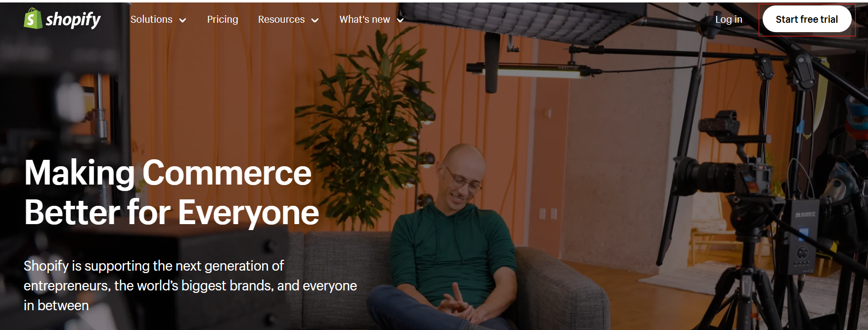
Task: Open the Solutions menu
Action: click(151, 19)
